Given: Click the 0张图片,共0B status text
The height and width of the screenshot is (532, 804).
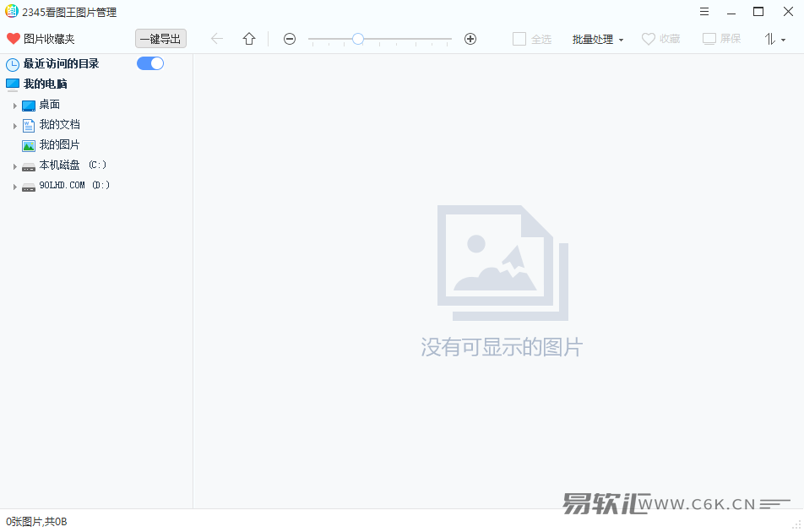Looking at the screenshot, I should pos(36,521).
